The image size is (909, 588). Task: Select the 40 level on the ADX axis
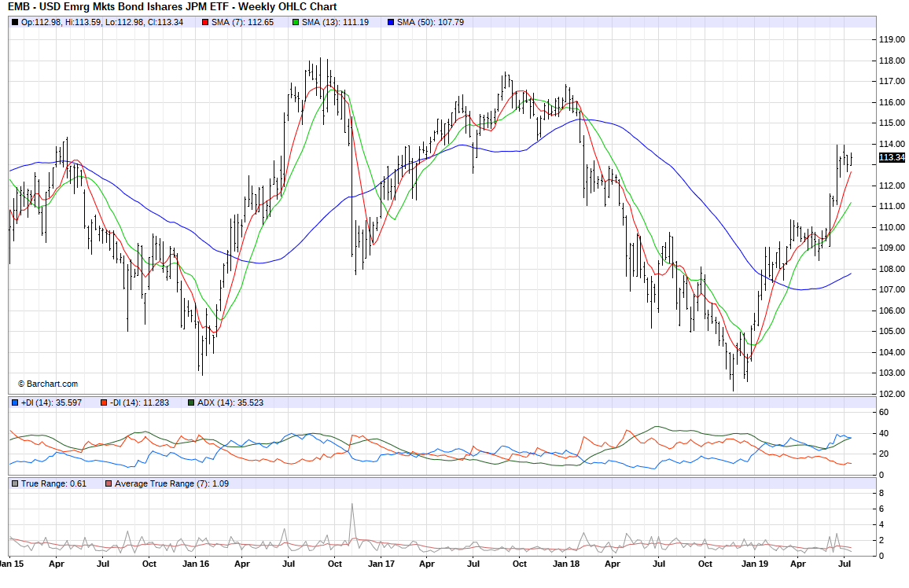pos(884,433)
